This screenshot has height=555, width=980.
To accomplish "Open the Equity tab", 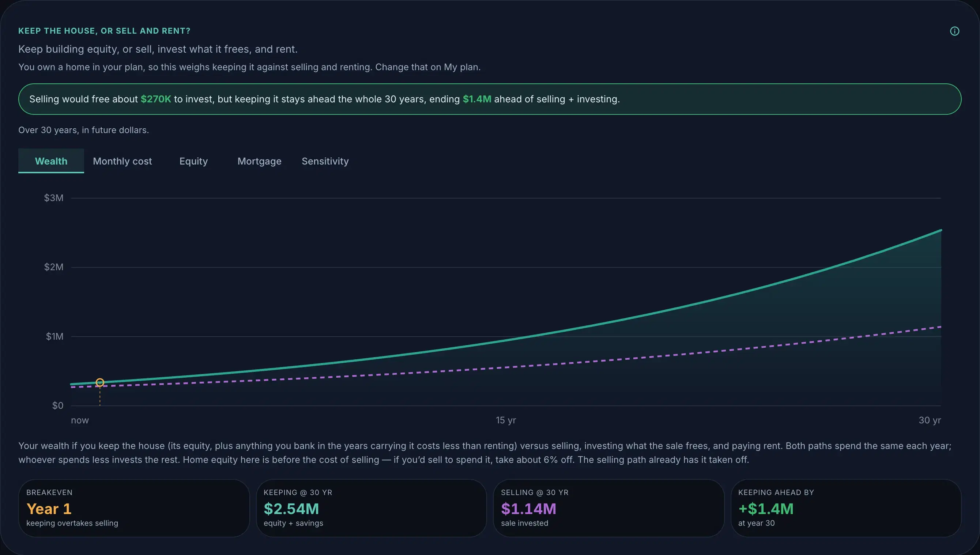I will pyautogui.click(x=194, y=161).
